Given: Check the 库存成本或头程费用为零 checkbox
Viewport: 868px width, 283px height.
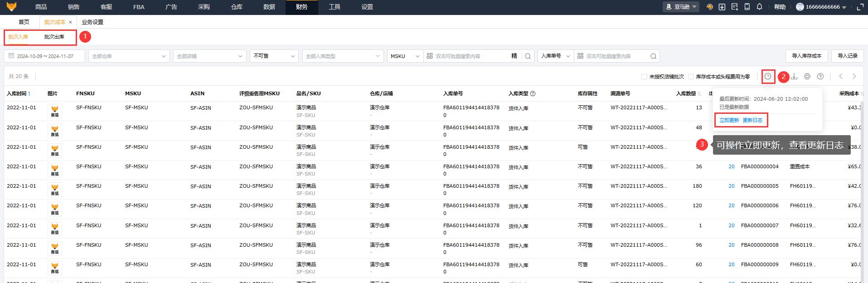Looking at the screenshot, I should pyautogui.click(x=691, y=77).
